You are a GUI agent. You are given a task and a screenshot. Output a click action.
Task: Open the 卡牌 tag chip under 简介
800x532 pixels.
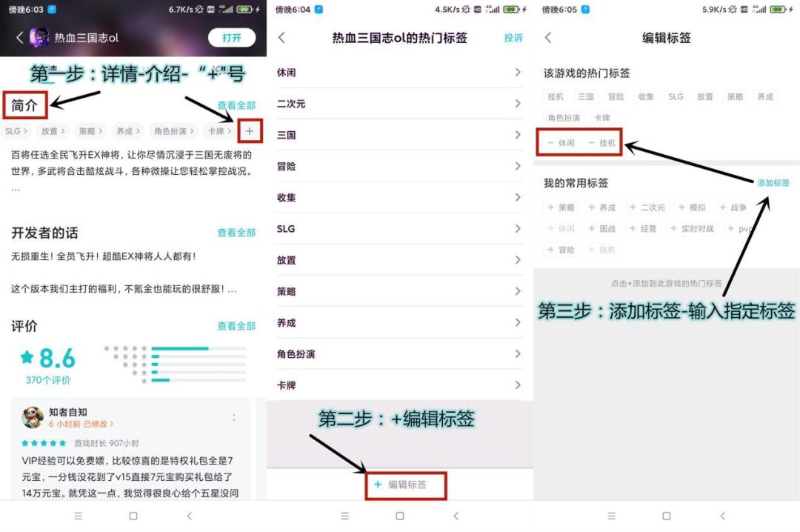tap(219, 131)
